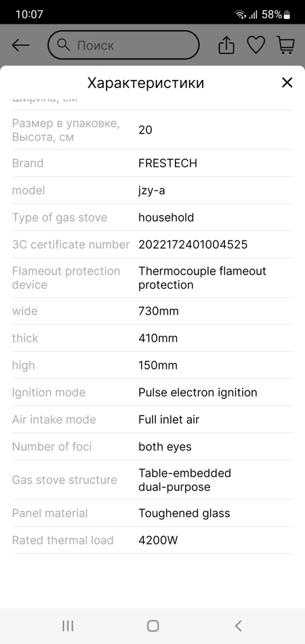Open Android recent apps button
The image size is (305, 644).
(x=68, y=626)
